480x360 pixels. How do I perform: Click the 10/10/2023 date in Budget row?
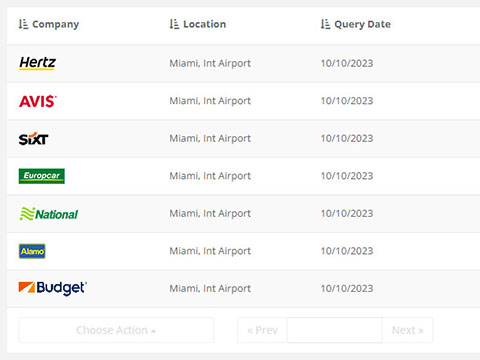[x=347, y=288]
